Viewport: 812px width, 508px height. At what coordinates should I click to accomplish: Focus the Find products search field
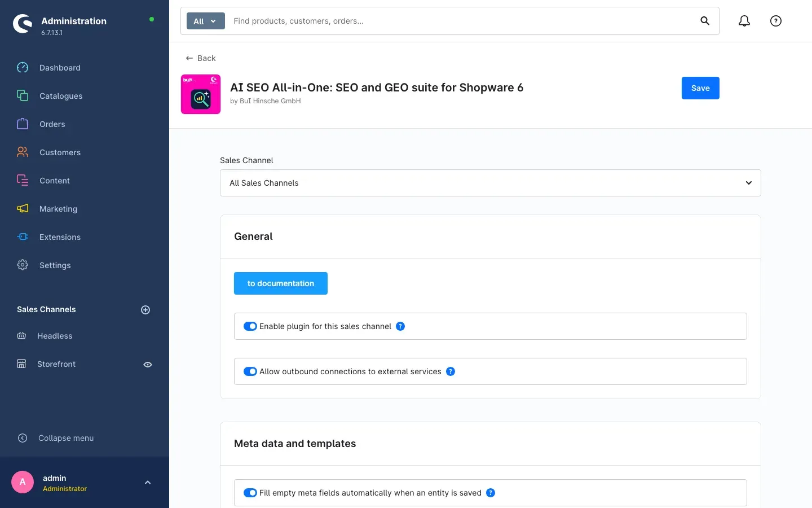click(462, 21)
